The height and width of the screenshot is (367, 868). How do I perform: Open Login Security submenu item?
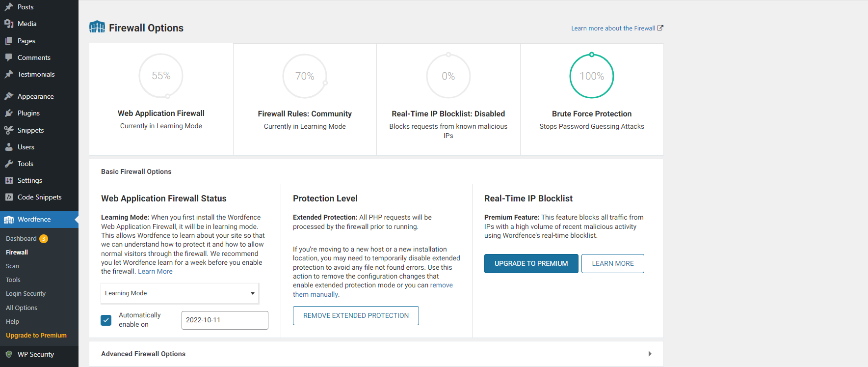(26, 293)
